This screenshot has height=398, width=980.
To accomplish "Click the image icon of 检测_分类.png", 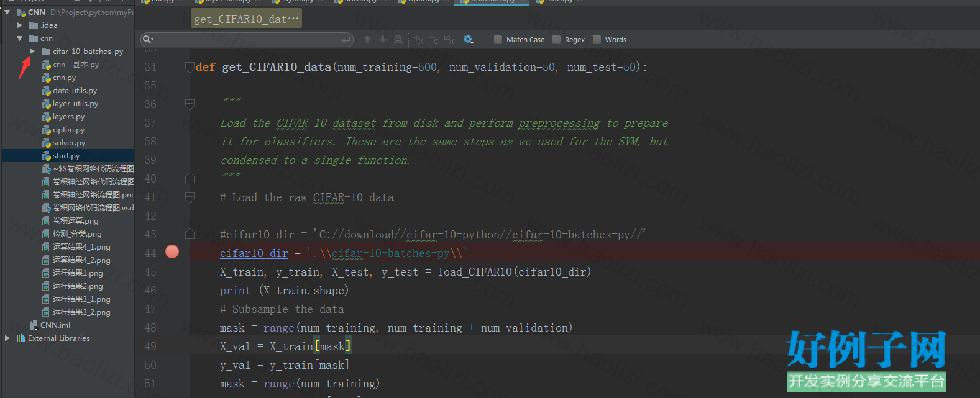I will coord(46,234).
